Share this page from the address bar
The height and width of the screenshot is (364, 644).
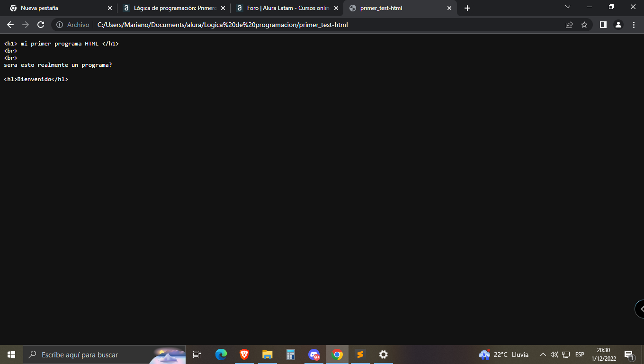pos(569,25)
